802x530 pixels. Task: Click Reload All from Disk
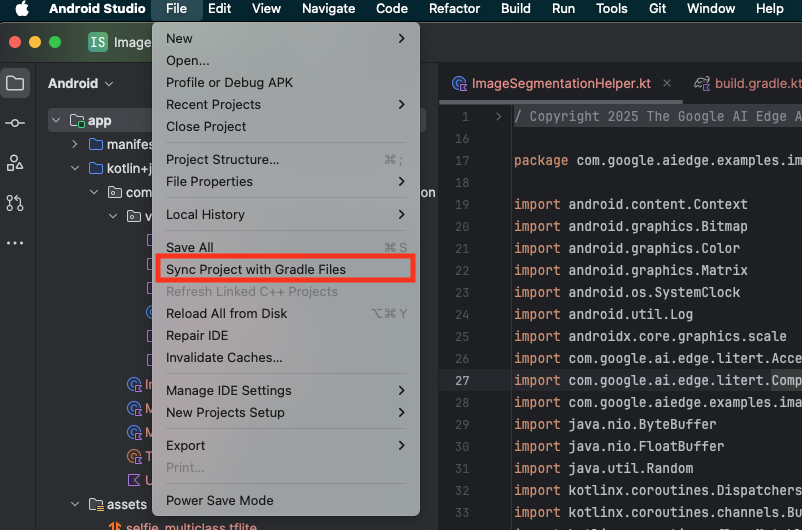[226, 314]
